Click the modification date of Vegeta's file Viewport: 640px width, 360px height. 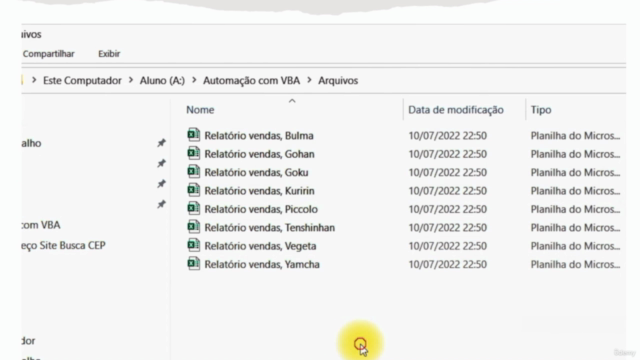[x=447, y=246]
